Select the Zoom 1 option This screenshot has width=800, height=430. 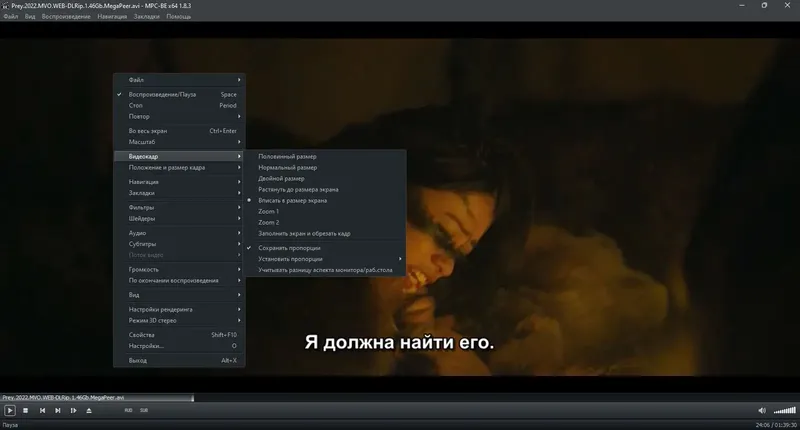pyautogui.click(x=325, y=212)
